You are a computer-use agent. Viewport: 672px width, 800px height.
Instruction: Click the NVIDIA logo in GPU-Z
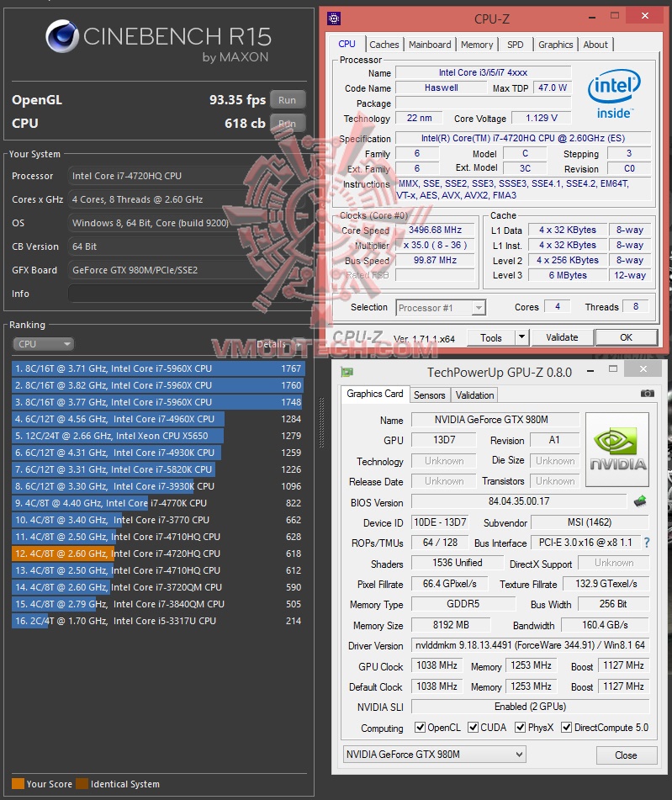(617, 449)
